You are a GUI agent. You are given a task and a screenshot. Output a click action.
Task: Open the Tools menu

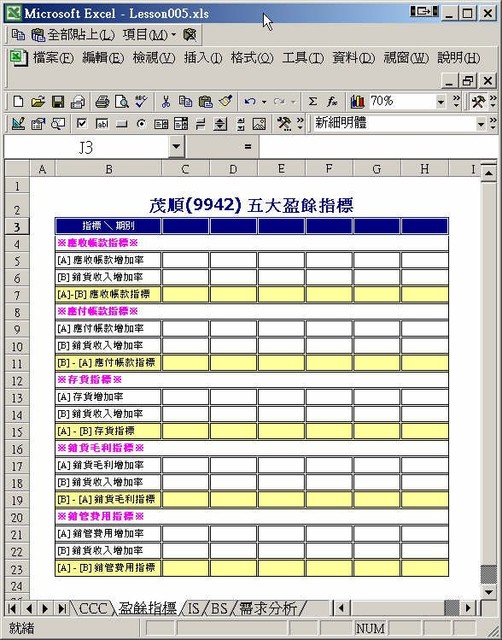coord(303,58)
